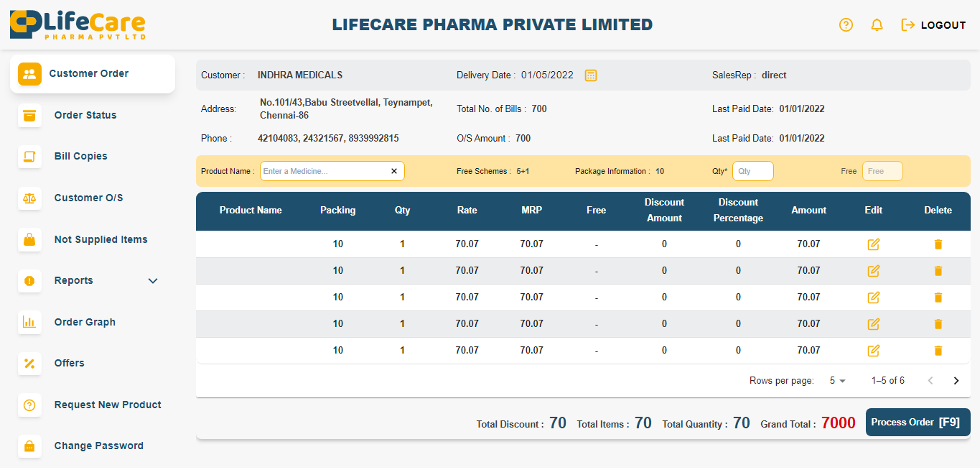Click the Discount Amount column header
Image resolution: width=980 pixels, height=475 pixels.
point(664,211)
